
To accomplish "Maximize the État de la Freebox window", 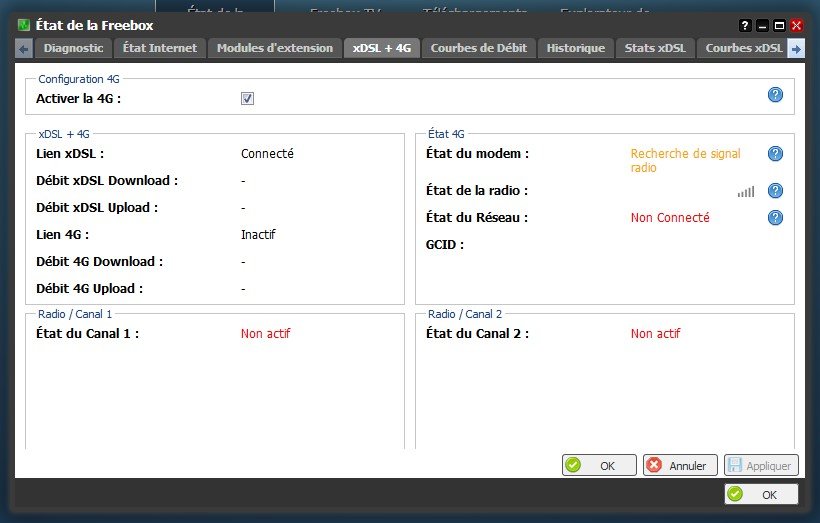I will 779,25.
